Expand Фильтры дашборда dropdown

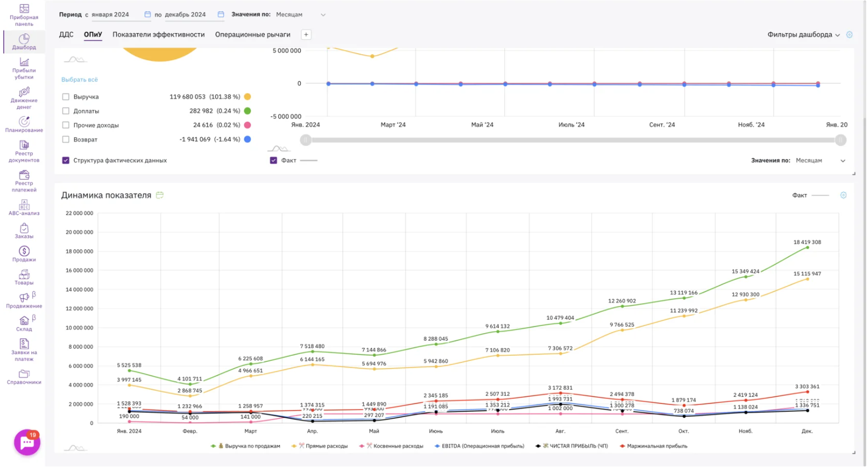coord(803,35)
